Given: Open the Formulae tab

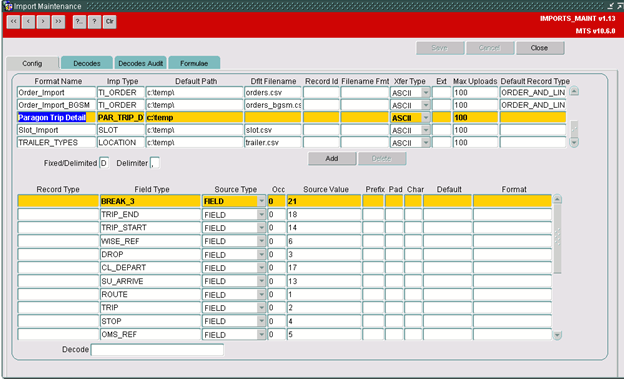Looking at the screenshot, I should tap(194, 63).
